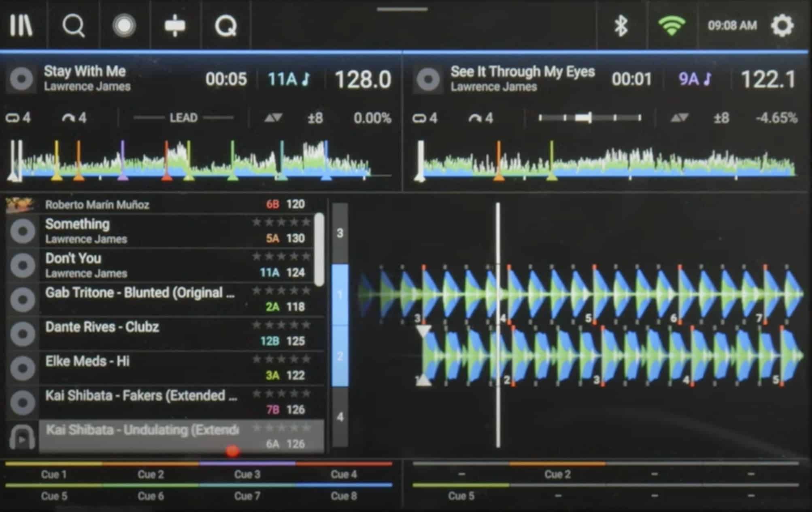This screenshot has width=812, height=512.
Task: Trigger Cue 5 on right deck
Action: (x=461, y=495)
